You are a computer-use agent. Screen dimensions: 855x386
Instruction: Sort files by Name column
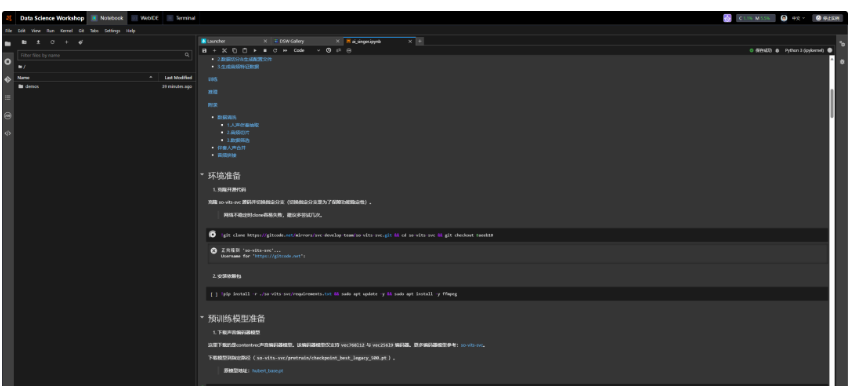86,77
